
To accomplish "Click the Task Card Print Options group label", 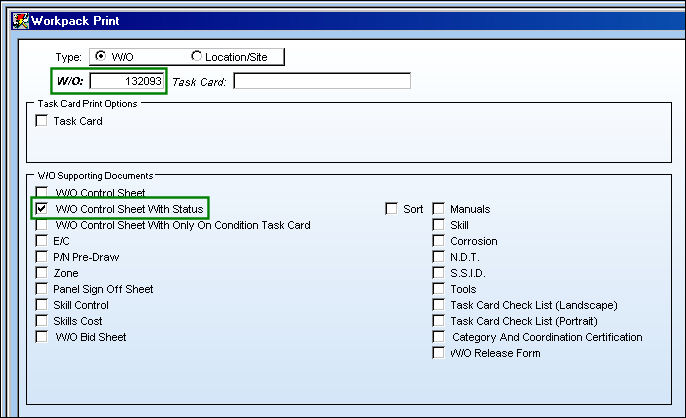I will pyautogui.click(x=88, y=104).
